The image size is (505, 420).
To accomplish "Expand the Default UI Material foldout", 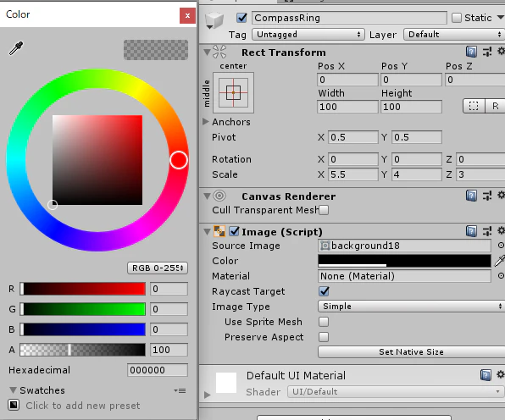I will pyautogui.click(x=208, y=395).
